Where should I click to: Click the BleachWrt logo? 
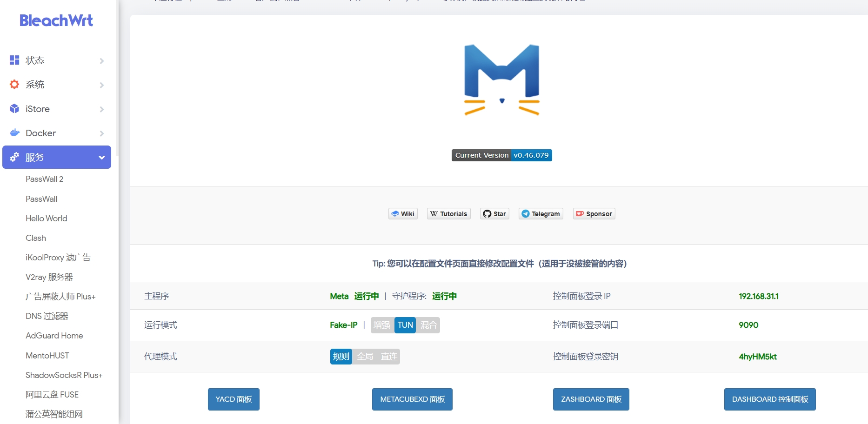click(x=56, y=20)
